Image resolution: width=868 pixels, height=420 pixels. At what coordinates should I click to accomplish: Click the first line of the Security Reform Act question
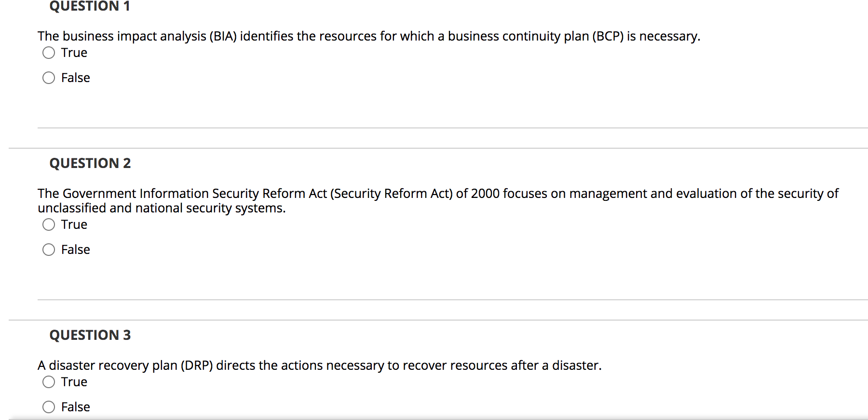tap(438, 194)
